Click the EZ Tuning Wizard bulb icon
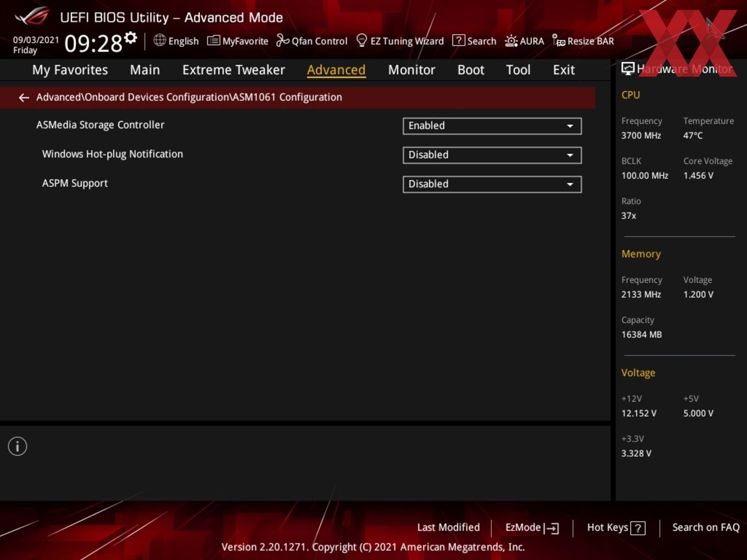The width and height of the screenshot is (747, 560). (x=361, y=41)
